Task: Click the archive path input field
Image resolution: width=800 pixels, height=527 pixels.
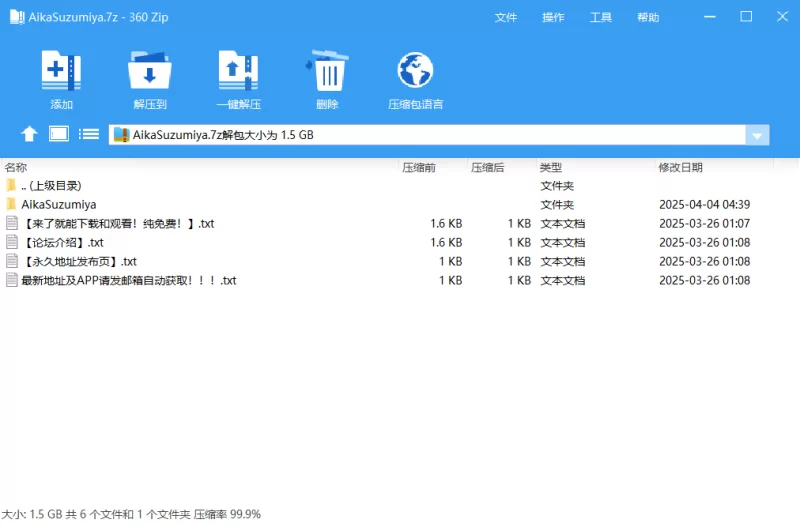Action: point(427,135)
